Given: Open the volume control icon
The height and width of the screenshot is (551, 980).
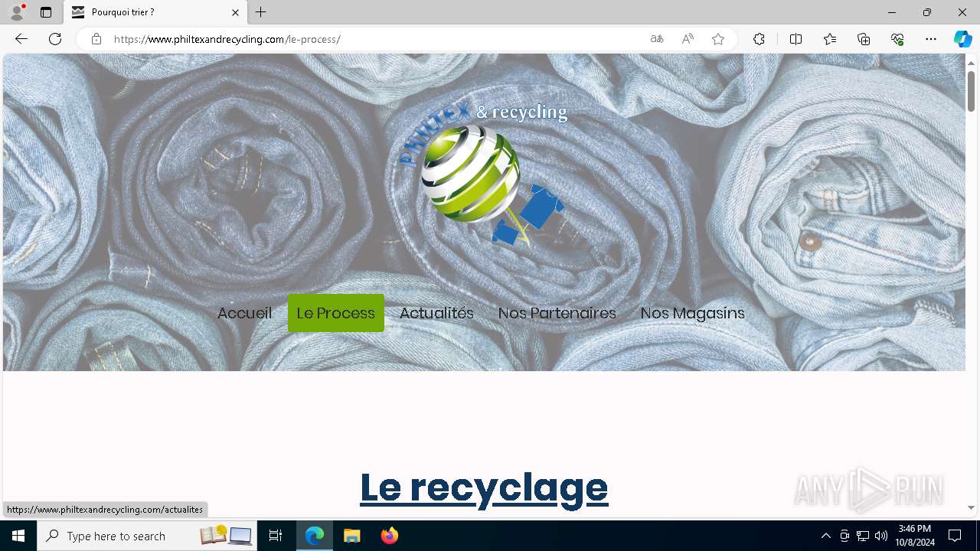Looking at the screenshot, I should [881, 536].
